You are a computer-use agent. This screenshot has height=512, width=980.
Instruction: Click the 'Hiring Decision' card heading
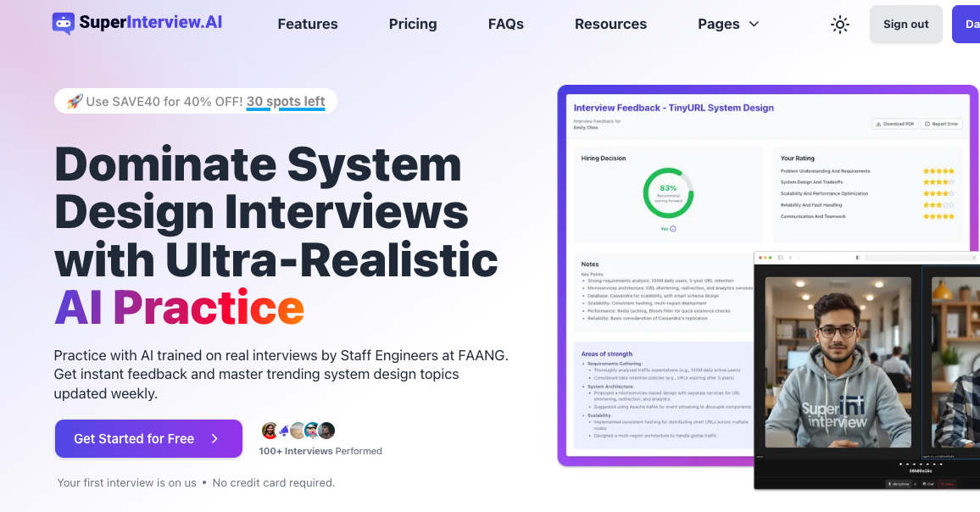pos(603,159)
